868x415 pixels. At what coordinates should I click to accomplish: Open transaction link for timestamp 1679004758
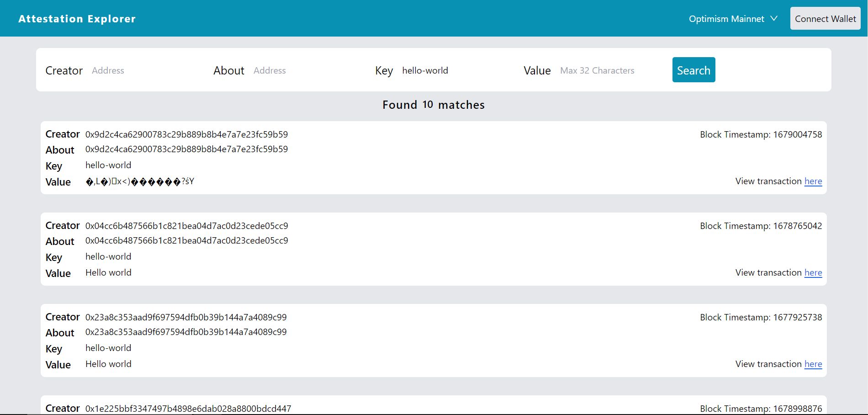pyautogui.click(x=813, y=181)
